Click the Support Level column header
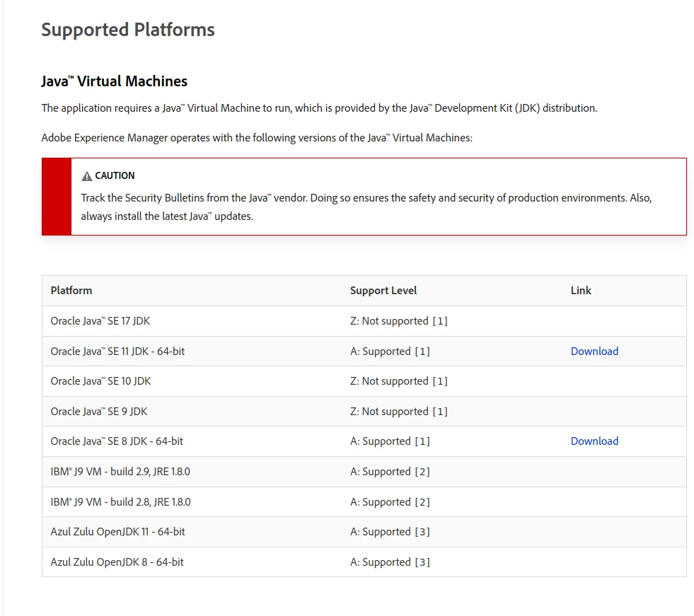The width and height of the screenshot is (694, 616). [383, 291]
